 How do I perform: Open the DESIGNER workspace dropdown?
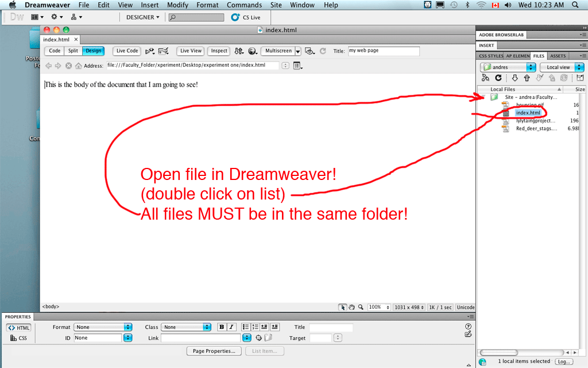[142, 17]
